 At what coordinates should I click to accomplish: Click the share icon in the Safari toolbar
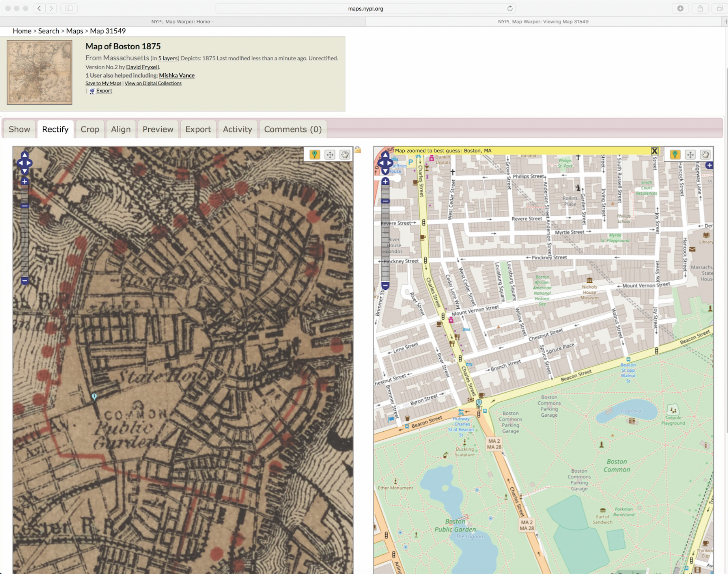(x=700, y=8)
